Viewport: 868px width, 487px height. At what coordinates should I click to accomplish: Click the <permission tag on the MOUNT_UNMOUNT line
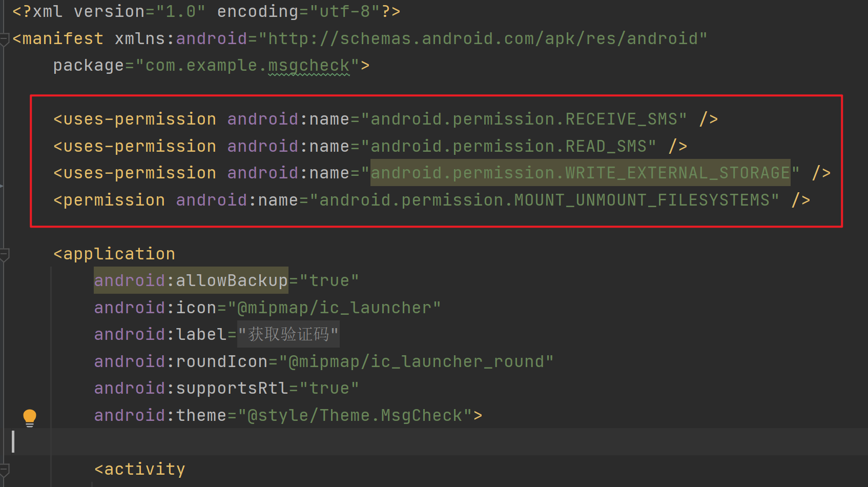(109, 200)
